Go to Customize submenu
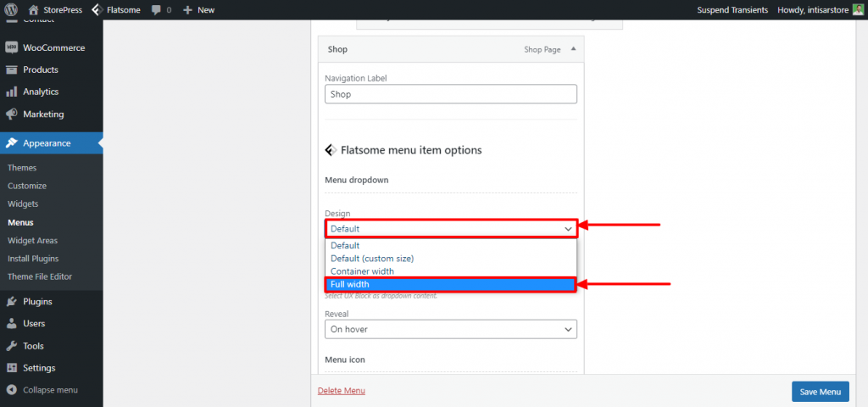This screenshot has width=868, height=407. [x=27, y=186]
